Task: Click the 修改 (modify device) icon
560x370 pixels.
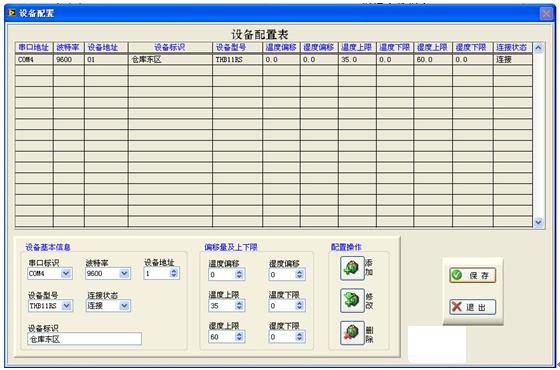Action: pyautogui.click(x=352, y=300)
